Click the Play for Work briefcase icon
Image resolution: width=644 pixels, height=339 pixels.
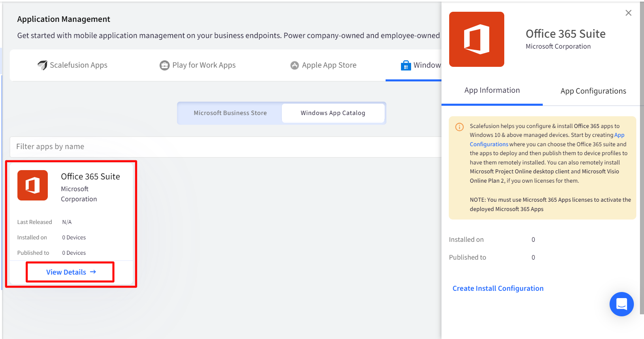click(x=164, y=65)
